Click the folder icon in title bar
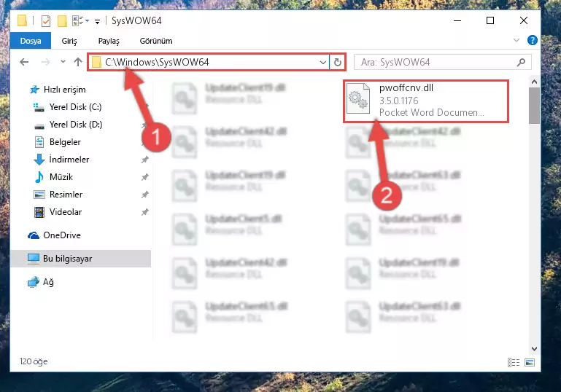 click(22, 20)
